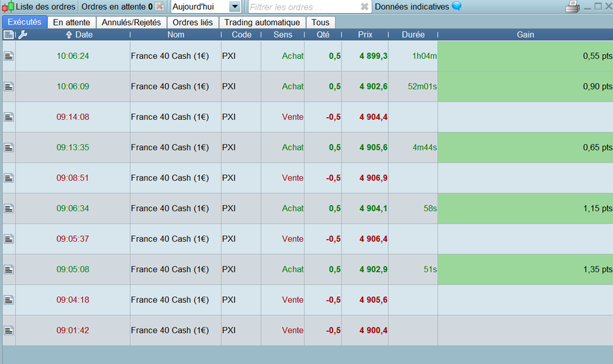The image size is (613, 364).
Task: Click the 09:14:08 date cell
Action: tap(73, 117)
